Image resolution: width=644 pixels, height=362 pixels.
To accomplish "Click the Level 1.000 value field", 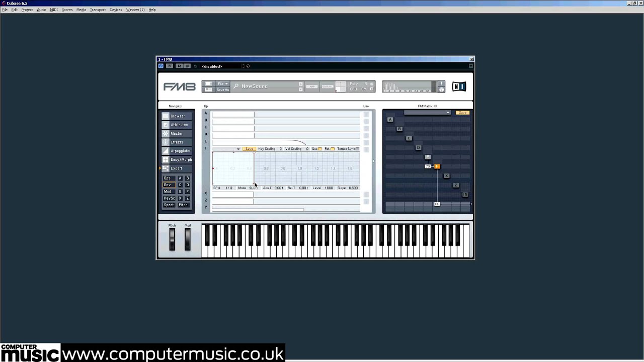I will (329, 188).
